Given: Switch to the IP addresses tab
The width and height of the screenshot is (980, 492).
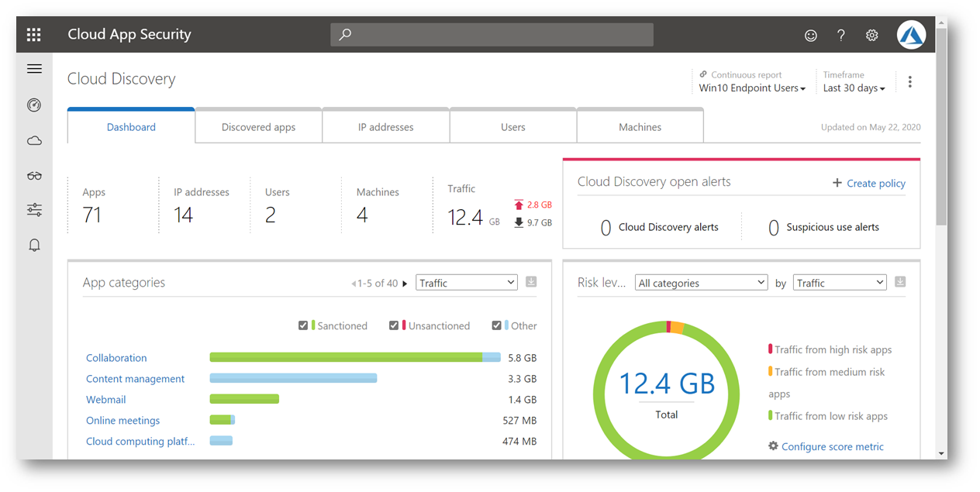Looking at the screenshot, I should [385, 127].
